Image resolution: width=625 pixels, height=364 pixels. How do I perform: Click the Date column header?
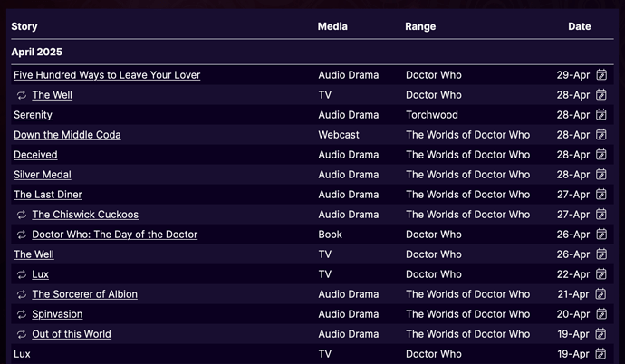(x=580, y=26)
